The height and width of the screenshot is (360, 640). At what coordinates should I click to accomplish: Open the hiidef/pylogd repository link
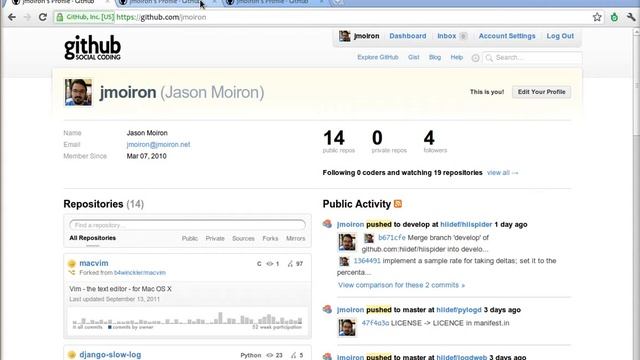(459, 310)
